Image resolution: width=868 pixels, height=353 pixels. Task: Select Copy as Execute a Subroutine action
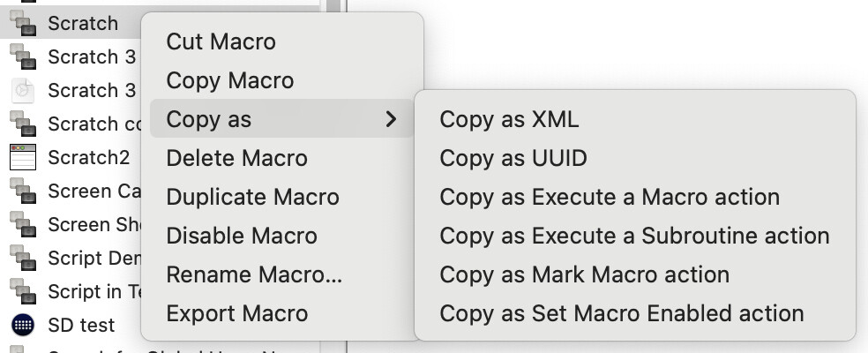[x=634, y=236]
